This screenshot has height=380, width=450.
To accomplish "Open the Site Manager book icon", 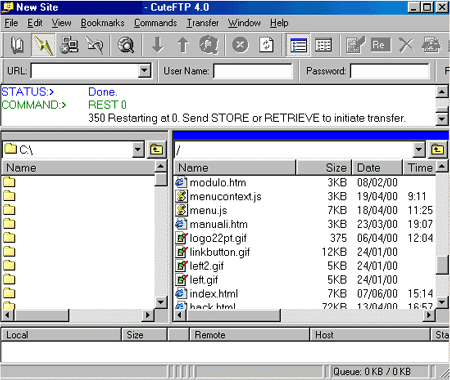I will point(17,45).
